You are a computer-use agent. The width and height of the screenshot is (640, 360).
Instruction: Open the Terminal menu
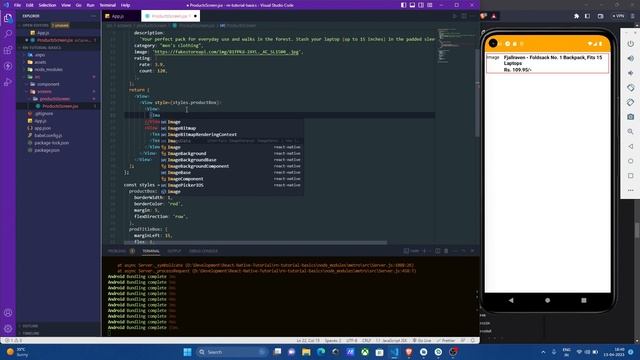pyautogui.click(x=108, y=5)
